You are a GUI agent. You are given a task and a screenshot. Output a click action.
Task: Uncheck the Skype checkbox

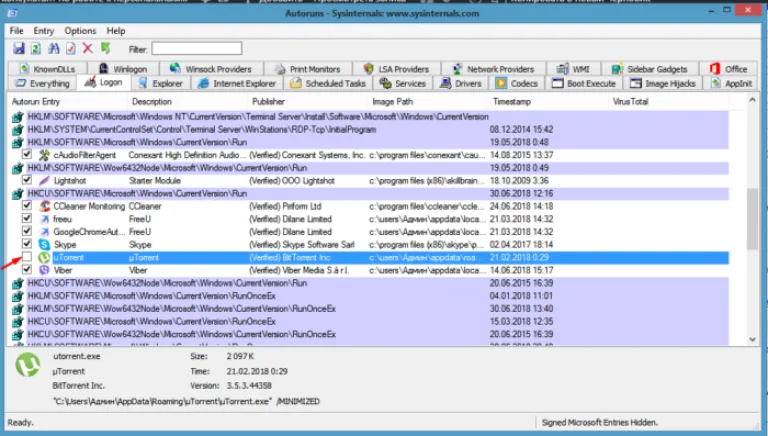27,243
